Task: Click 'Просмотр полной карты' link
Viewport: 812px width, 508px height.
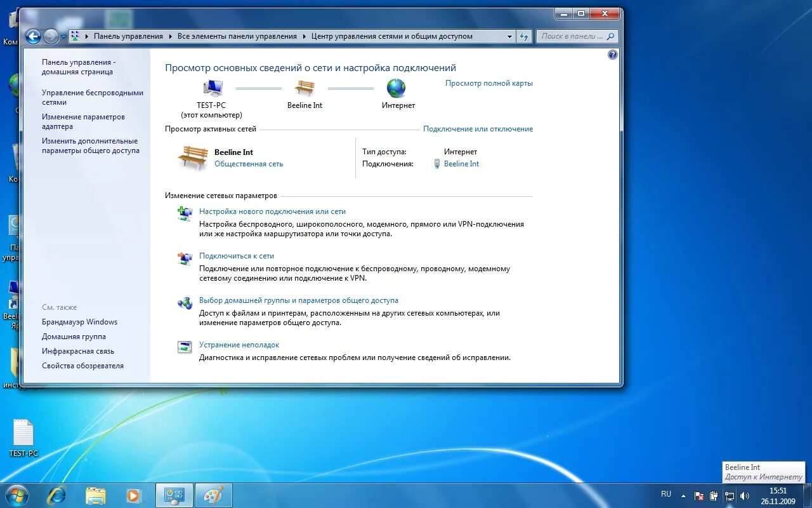Action: pyautogui.click(x=489, y=83)
